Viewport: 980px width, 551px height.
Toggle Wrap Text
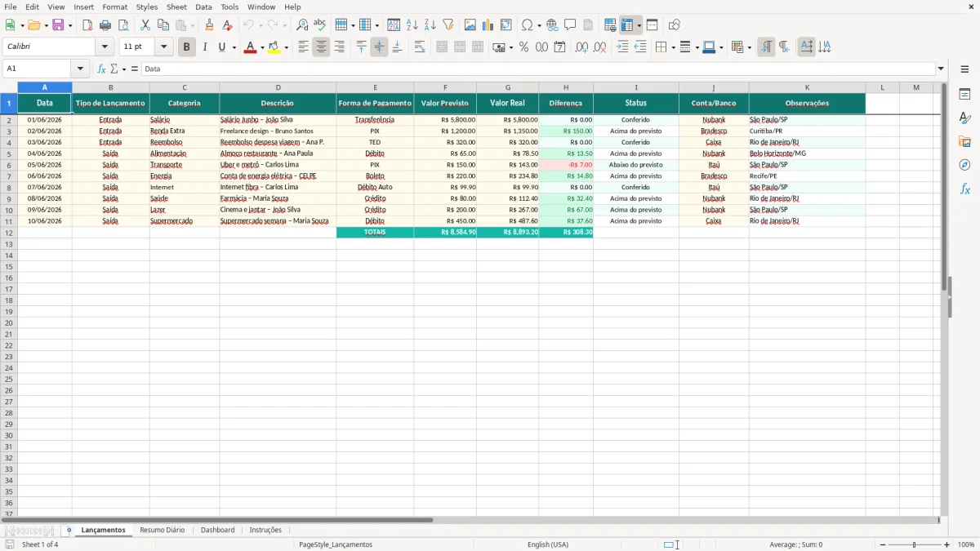(x=420, y=47)
